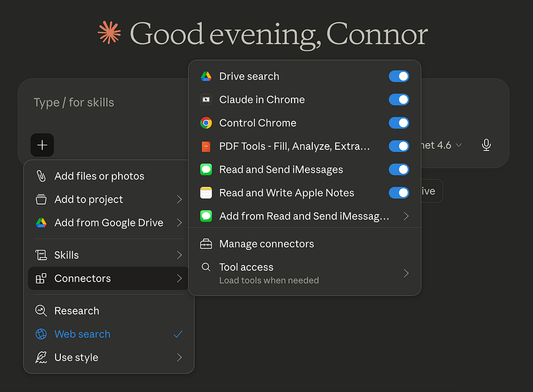The width and height of the screenshot is (533, 392).
Task: Select the Add from Google Drive entry
Action: pyautogui.click(x=109, y=223)
